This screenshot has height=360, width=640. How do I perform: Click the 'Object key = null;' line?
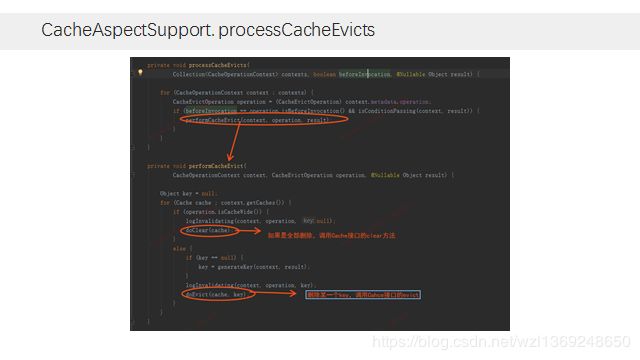point(189,193)
